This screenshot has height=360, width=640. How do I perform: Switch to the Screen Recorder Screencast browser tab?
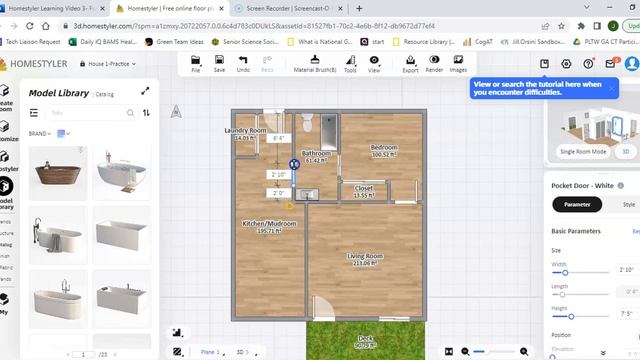288,8
